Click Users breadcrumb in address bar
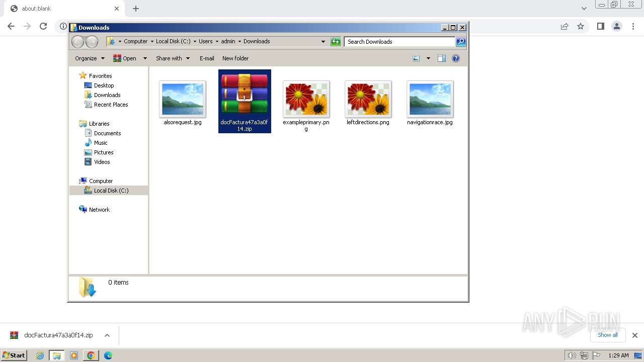644x362 pixels. click(205, 41)
